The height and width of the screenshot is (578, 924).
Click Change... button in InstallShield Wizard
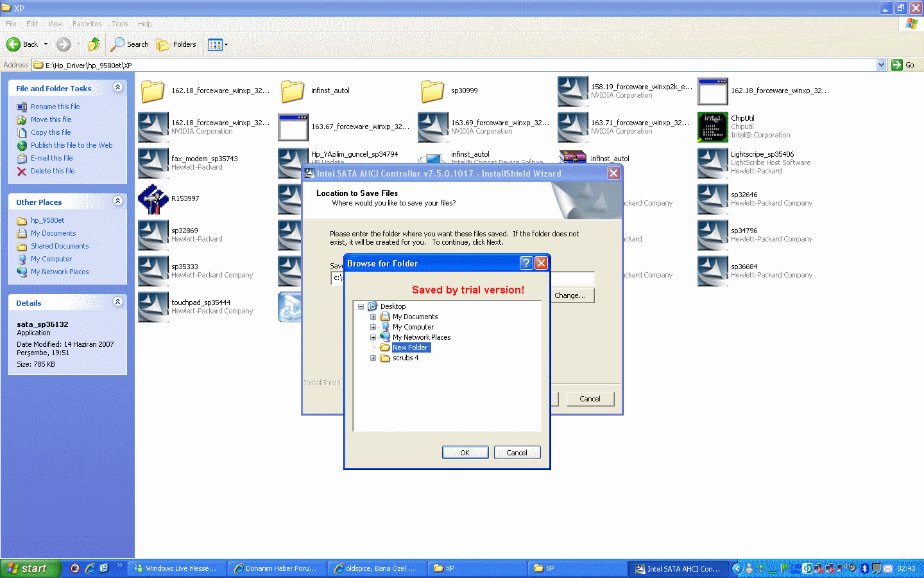click(572, 295)
